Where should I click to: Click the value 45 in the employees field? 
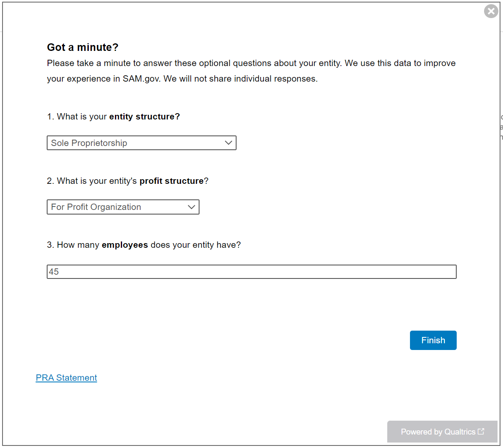point(54,272)
